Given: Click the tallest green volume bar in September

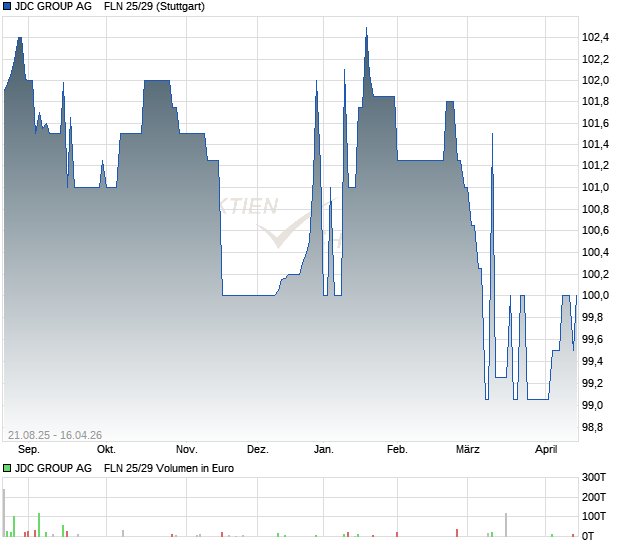Looking at the screenshot, I should pos(39,525).
